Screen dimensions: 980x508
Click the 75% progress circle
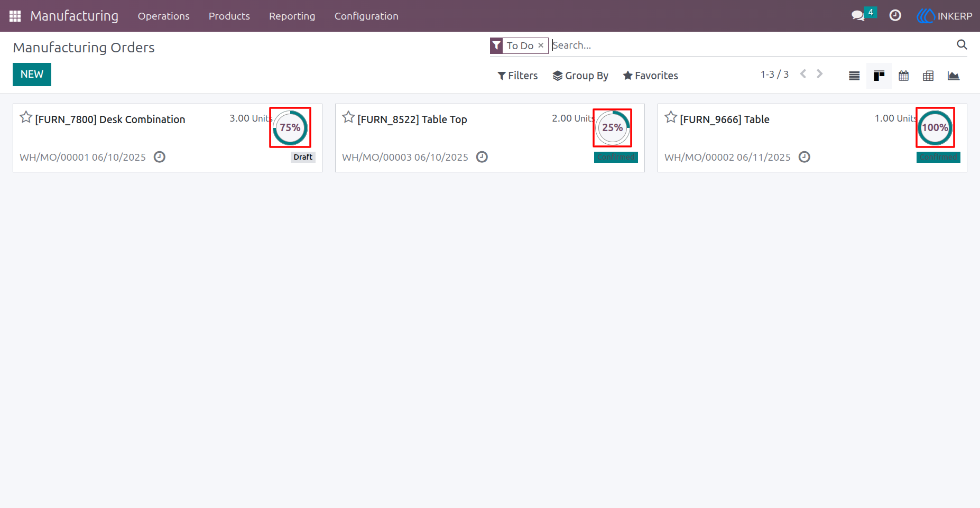pyautogui.click(x=290, y=127)
